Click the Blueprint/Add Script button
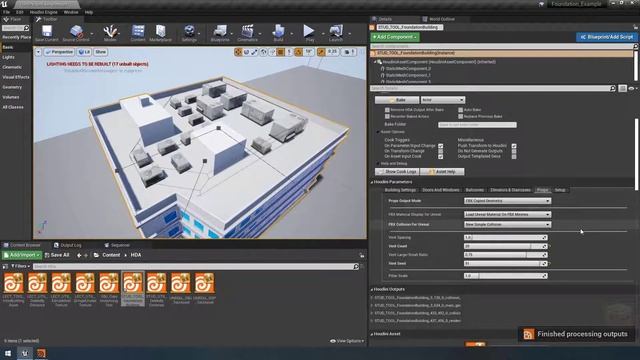 [606, 37]
